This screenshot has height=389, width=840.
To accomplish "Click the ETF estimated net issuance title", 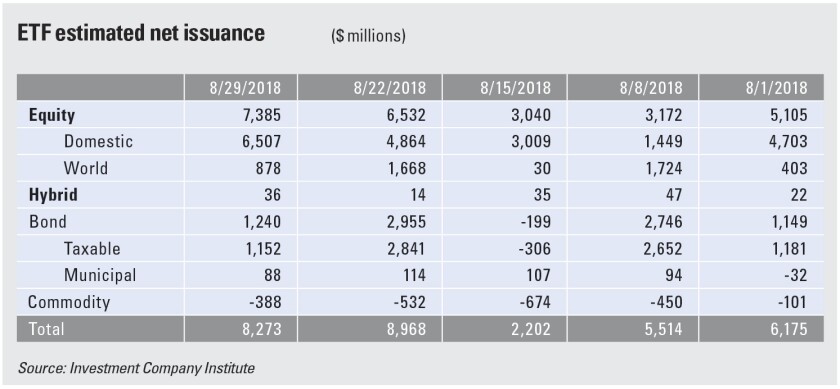I will (141, 33).
